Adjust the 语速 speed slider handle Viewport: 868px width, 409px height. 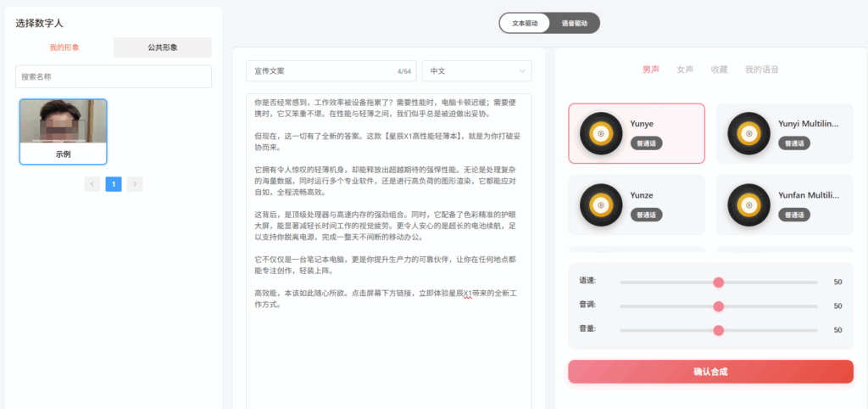pos(719,282)
